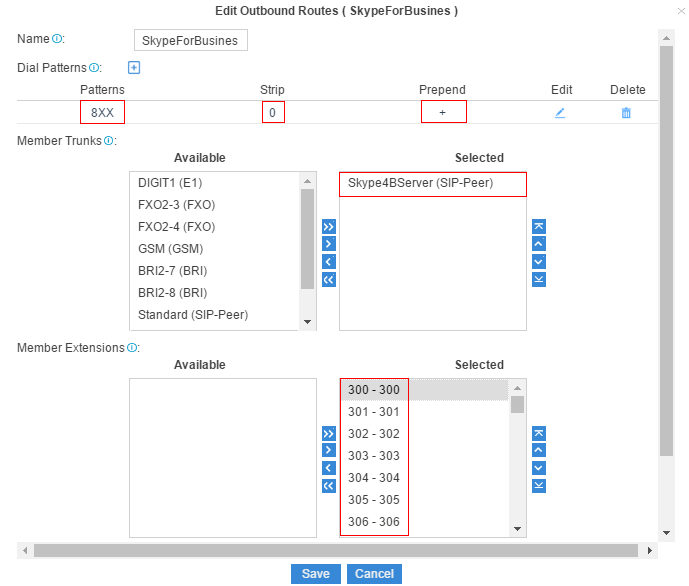Select BRI2-8 (BRI) trunk

coord(214,293)
